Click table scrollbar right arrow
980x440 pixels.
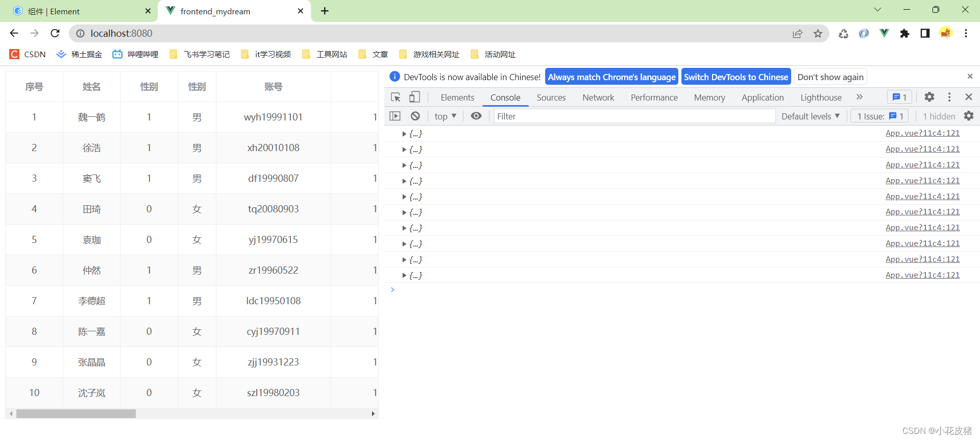click(373, 413)
